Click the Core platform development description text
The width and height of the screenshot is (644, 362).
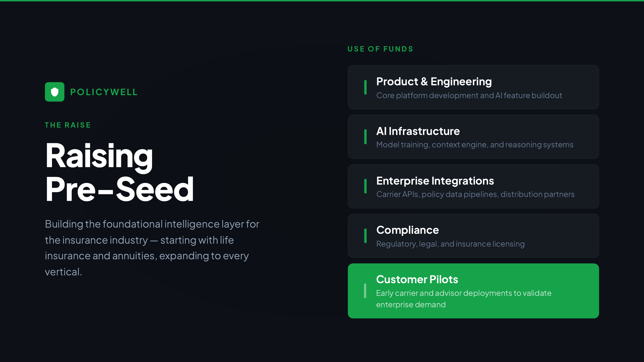469,95
